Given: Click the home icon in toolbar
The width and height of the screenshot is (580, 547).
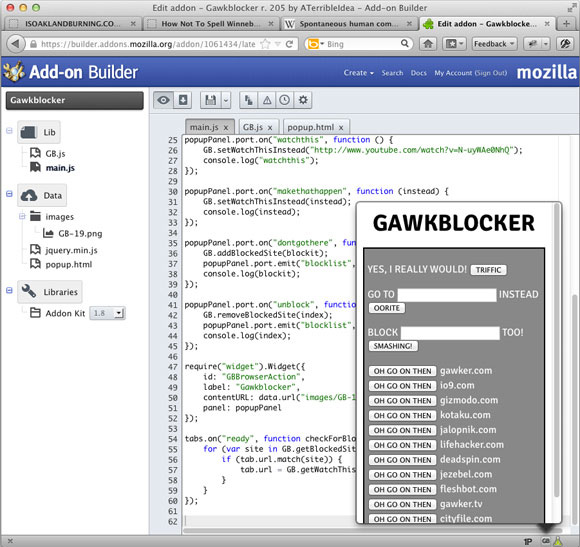Looking at the screenshot, I should [x=428, y=44].
